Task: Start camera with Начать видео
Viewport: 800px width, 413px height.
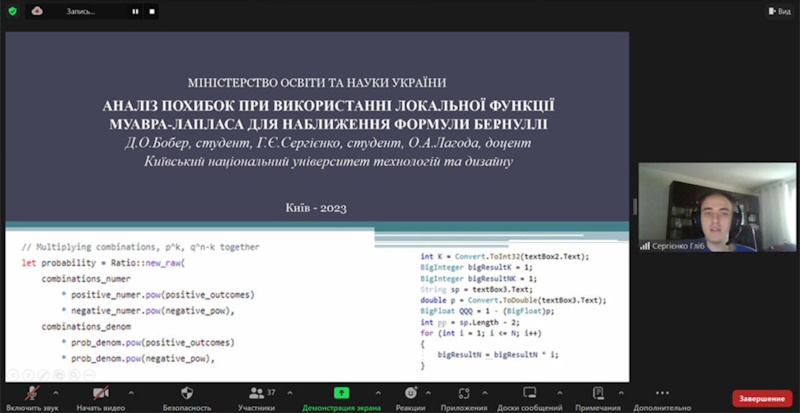Action: point(100,393)
